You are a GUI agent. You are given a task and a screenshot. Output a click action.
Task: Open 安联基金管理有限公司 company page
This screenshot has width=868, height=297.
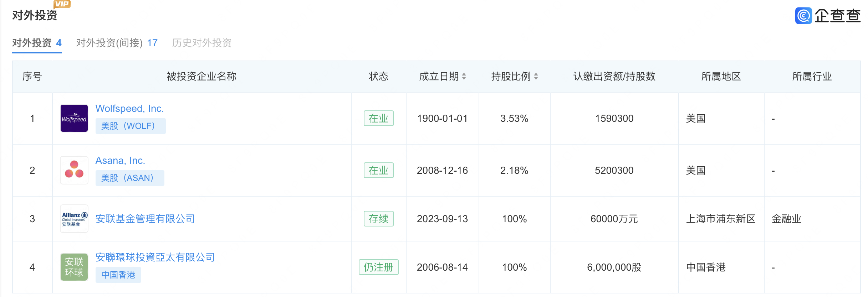tap(145, 219)
